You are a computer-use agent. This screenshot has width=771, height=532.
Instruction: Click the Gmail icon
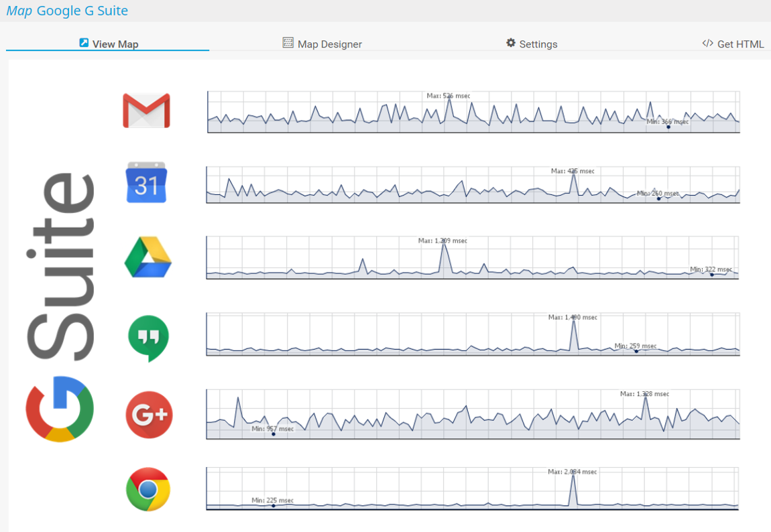point(147,111)
